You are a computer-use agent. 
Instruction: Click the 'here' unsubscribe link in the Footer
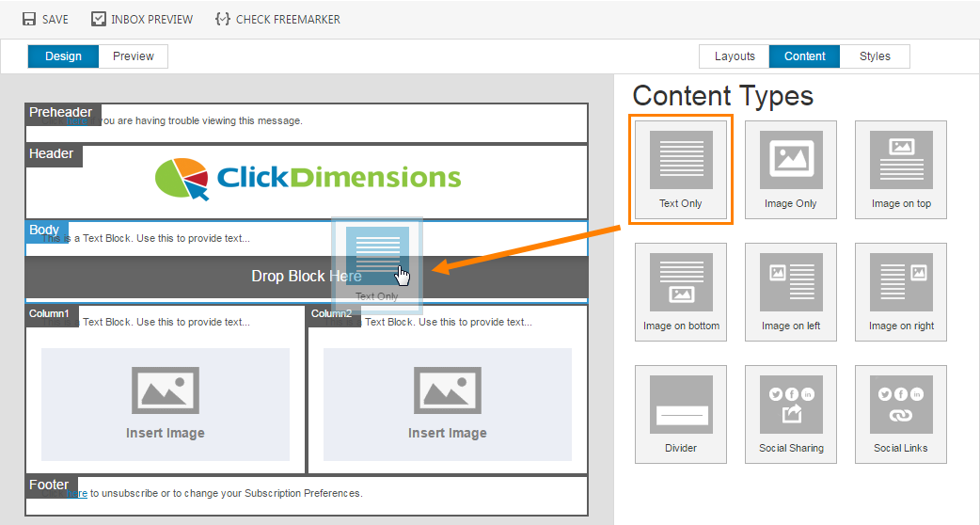tap(77, 493)
